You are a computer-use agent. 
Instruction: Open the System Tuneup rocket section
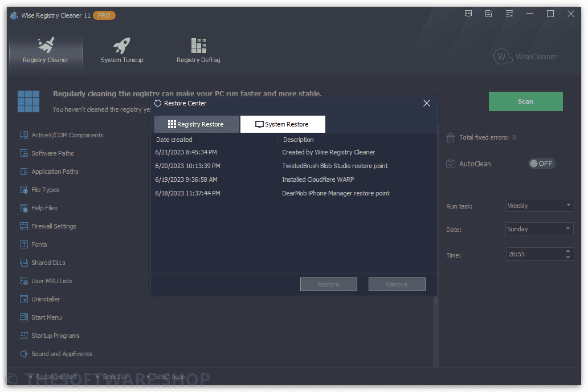click(122, 51)
